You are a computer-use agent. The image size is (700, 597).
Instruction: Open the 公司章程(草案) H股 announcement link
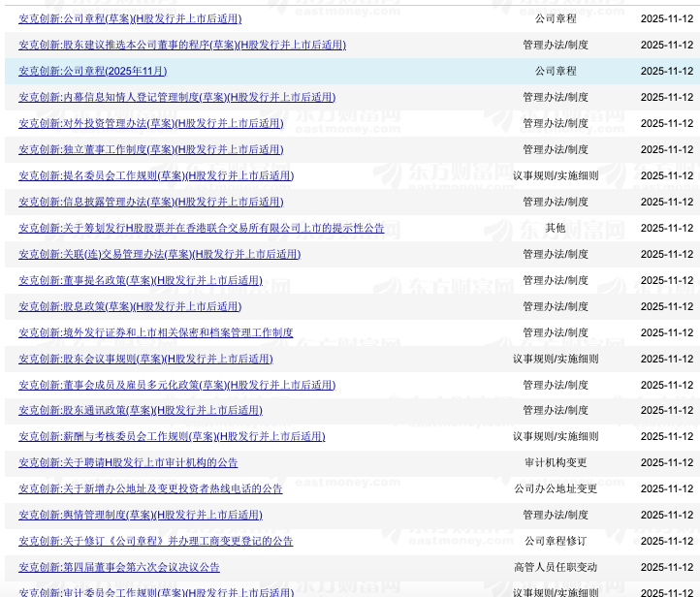point(130,18)
